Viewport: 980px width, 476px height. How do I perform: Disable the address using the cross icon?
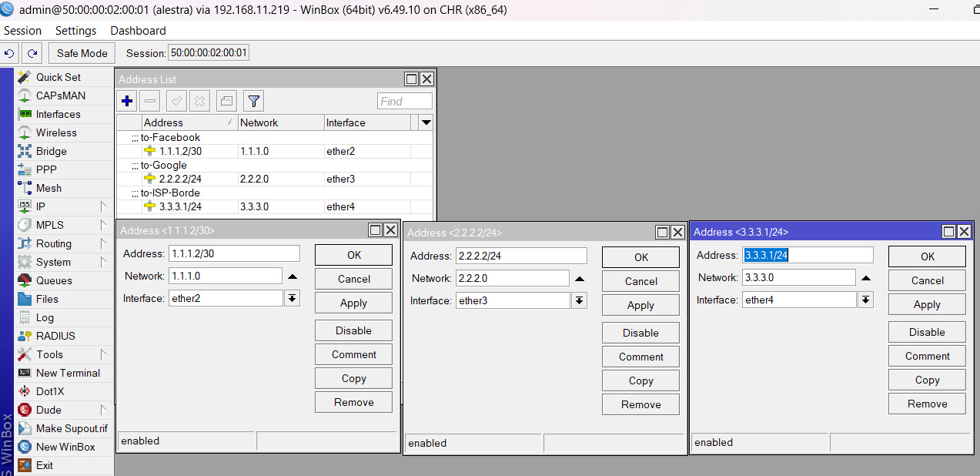coord(199,101)
